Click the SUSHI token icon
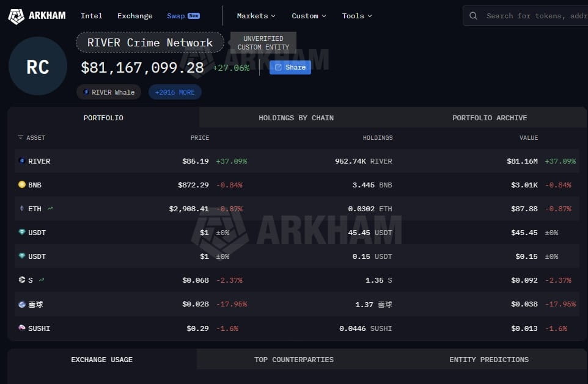The image size is (588, 384). pos(22,328)
